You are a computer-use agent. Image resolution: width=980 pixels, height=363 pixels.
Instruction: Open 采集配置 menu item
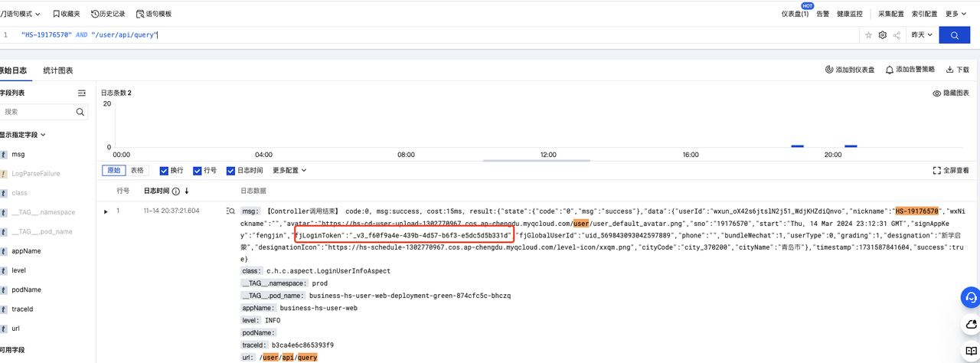pyautogui.click(x=891, y=14)
